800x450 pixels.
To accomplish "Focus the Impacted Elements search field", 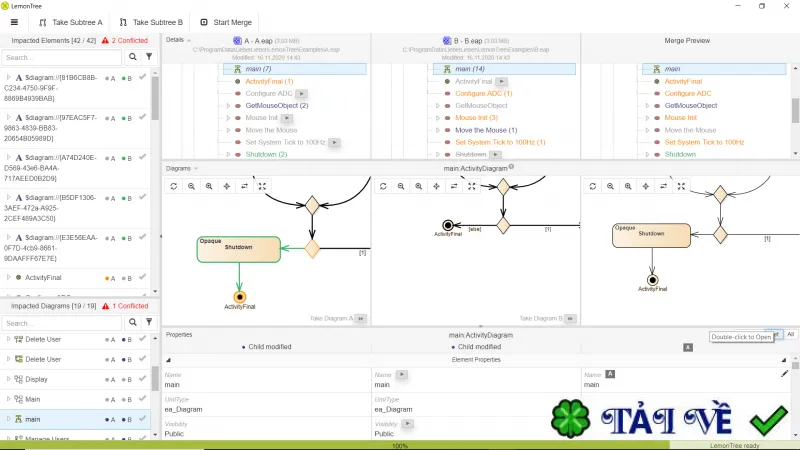I will tap(62, 57).
